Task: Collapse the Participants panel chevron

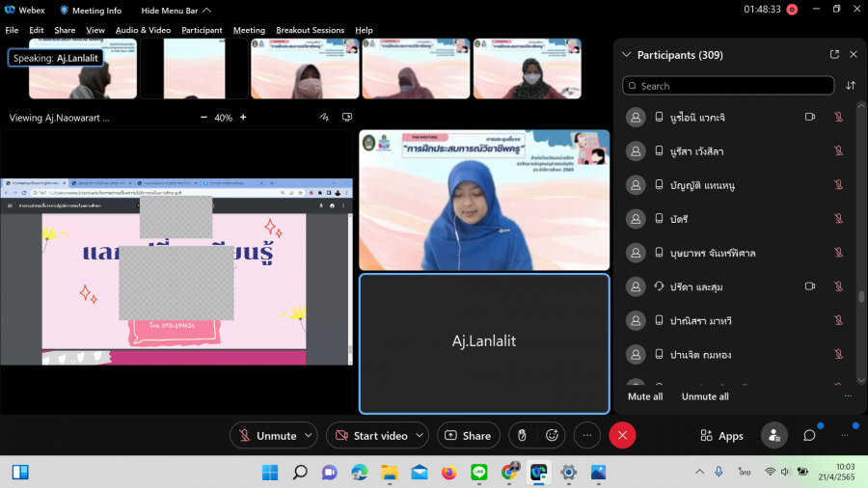Action: click(x=627, y=55)
